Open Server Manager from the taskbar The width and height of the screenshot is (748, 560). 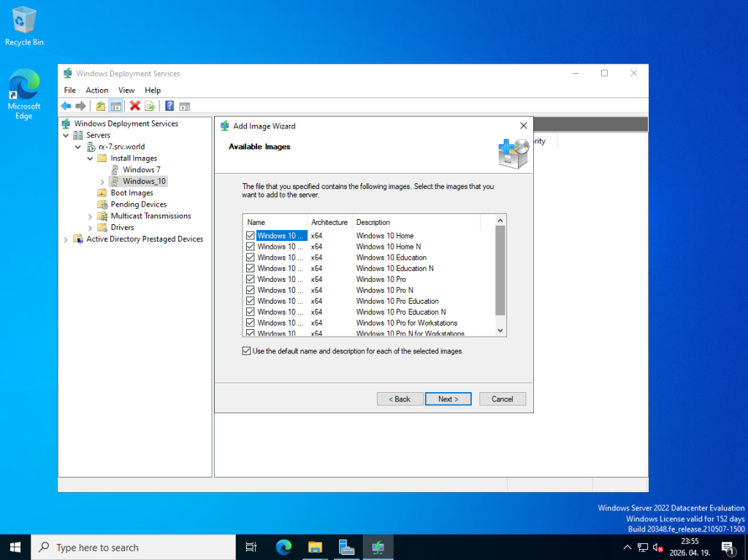pos(346,547)
